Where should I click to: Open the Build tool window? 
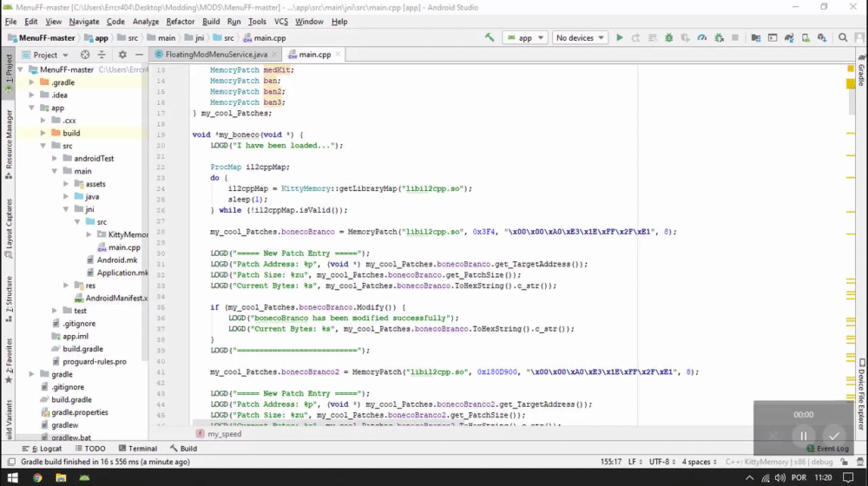click(183, 449)
